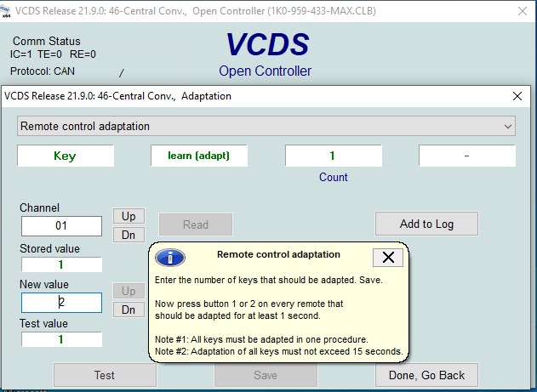Click the 'Note #2' line in balloon
Screen dimensions: 537x392
pos(279,351)
